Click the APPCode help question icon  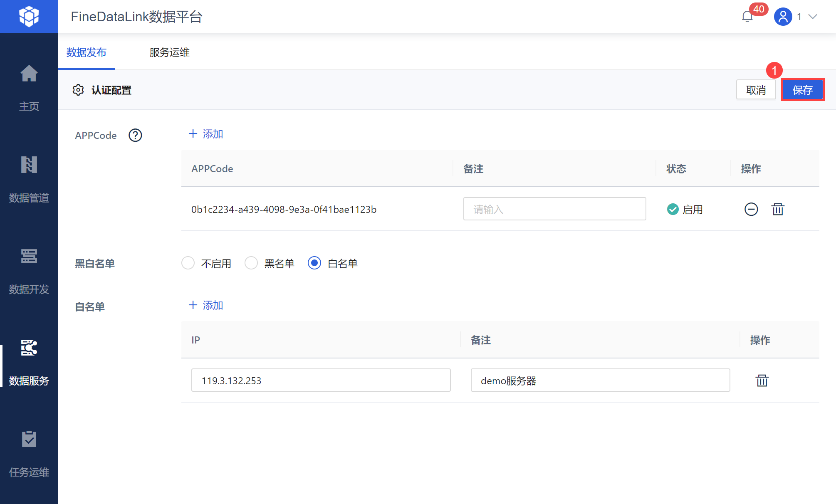(135, 135)
